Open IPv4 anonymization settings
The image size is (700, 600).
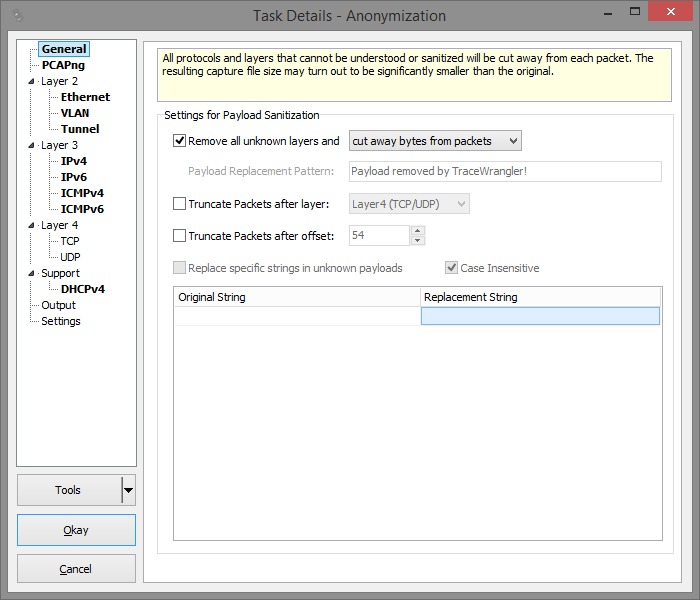click(74, 161)
